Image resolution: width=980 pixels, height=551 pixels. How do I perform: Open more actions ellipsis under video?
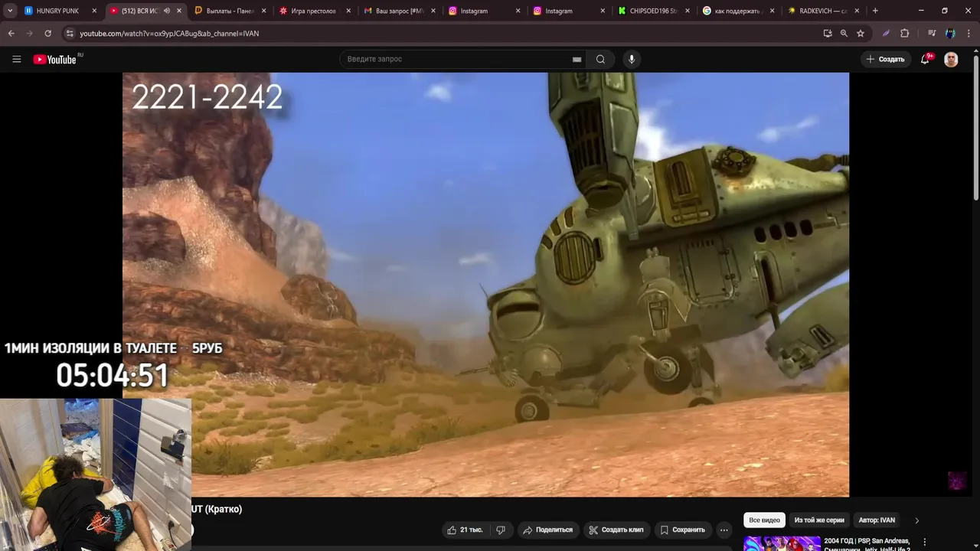[724, 530]
